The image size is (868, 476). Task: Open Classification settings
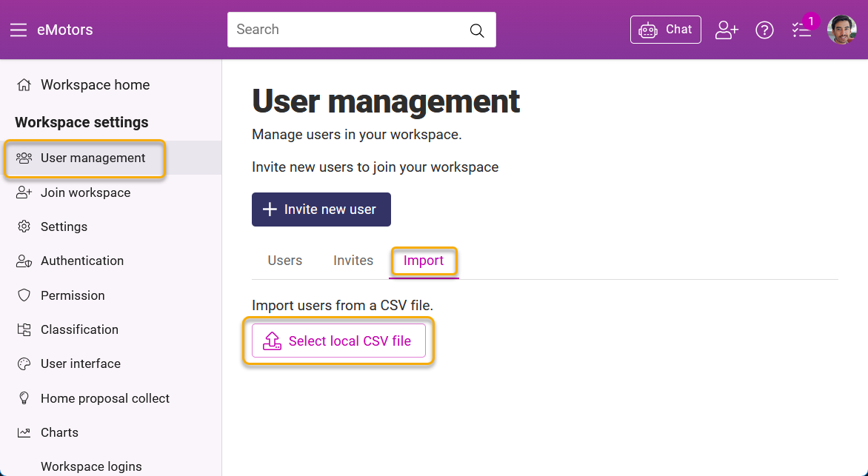point(79,329)
